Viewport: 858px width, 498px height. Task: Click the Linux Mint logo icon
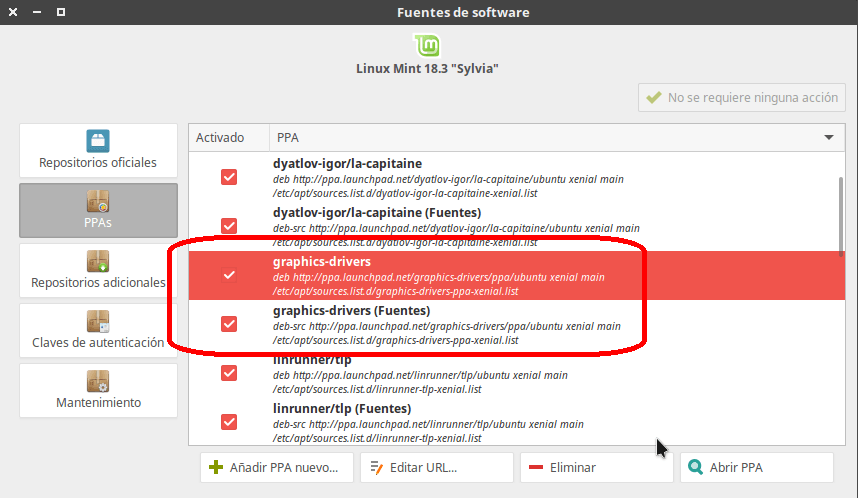(427, 45)
